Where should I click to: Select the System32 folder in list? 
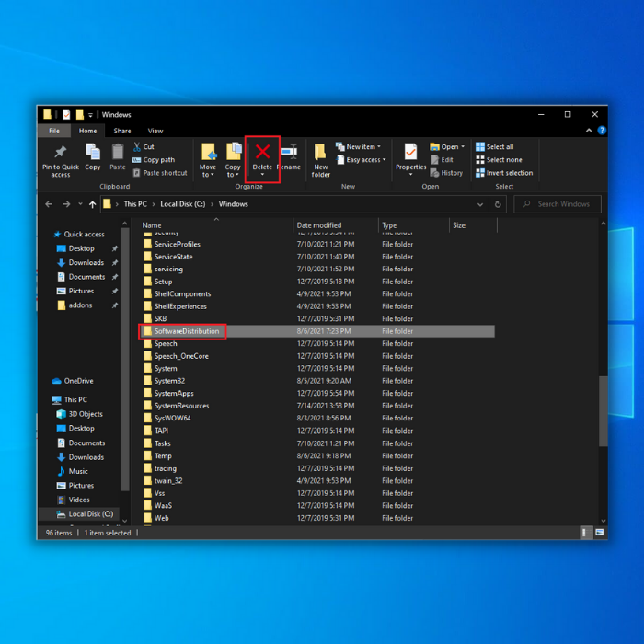tap(169, 381)
